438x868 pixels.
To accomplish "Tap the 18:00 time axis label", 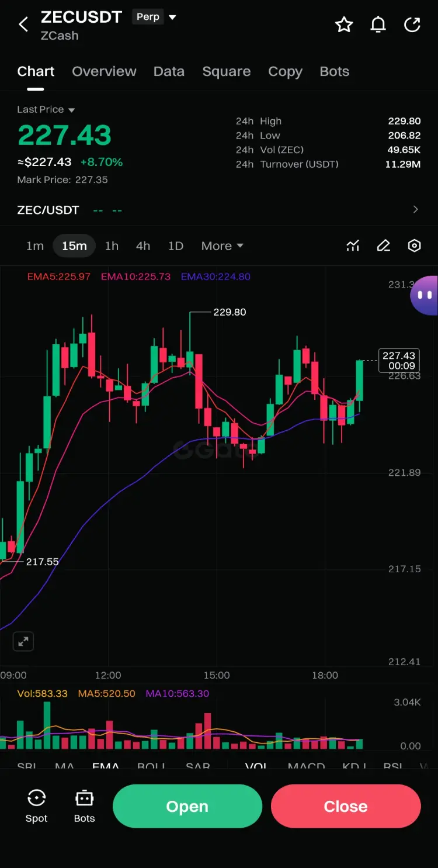I will 325,675.
